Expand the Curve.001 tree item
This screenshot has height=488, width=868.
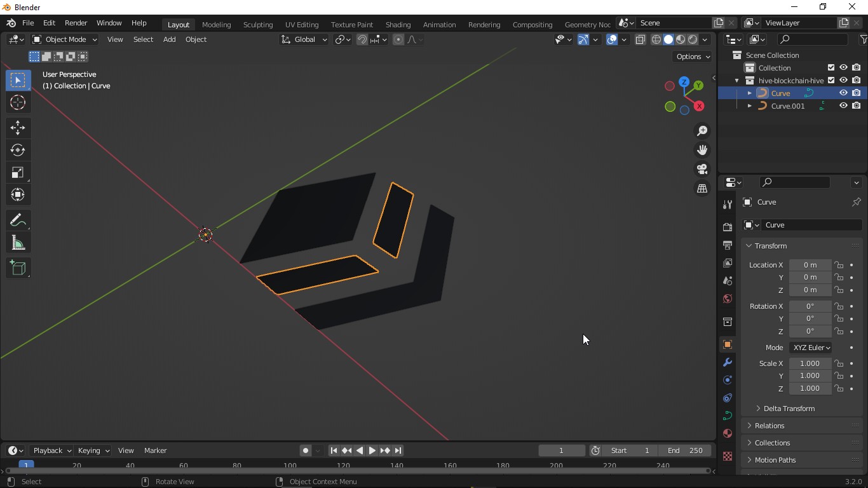point(749,106)
